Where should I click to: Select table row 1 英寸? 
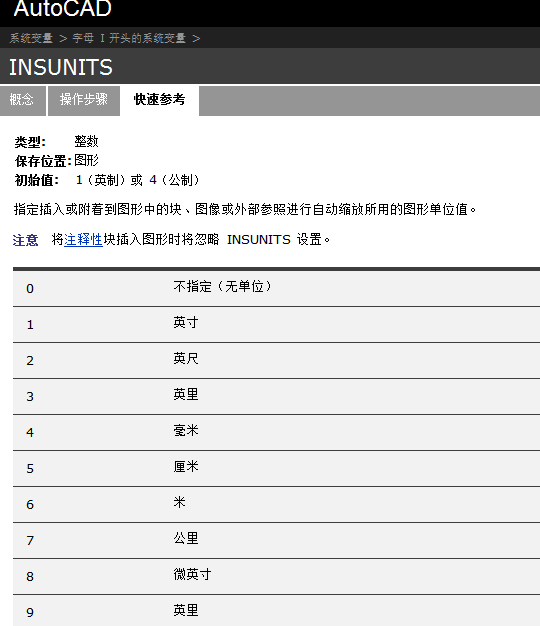point(276,325)
